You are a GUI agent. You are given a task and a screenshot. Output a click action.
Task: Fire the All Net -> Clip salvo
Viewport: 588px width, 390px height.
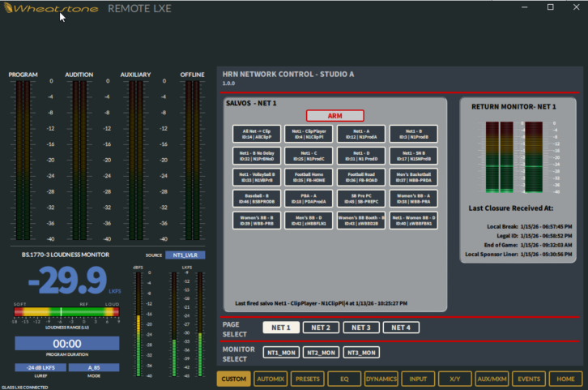pos(257,134)
